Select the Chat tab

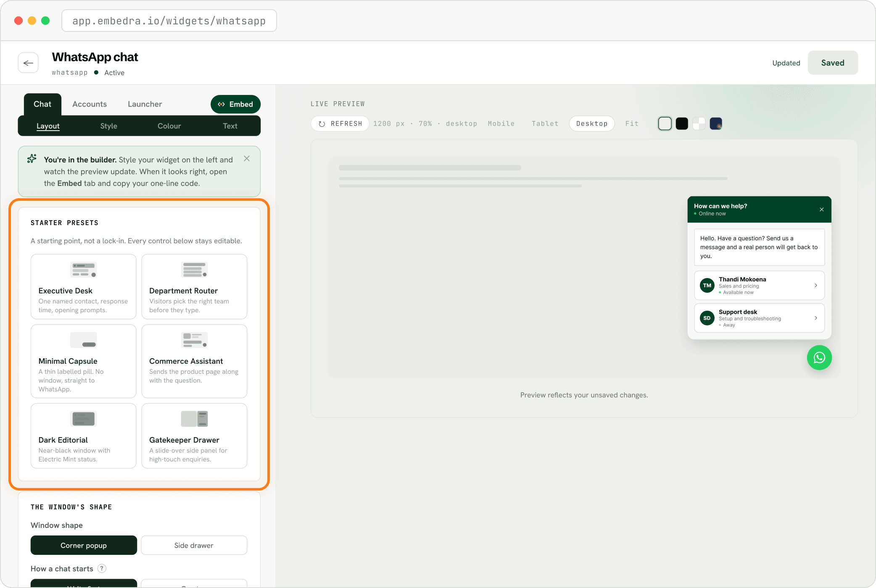42,104
